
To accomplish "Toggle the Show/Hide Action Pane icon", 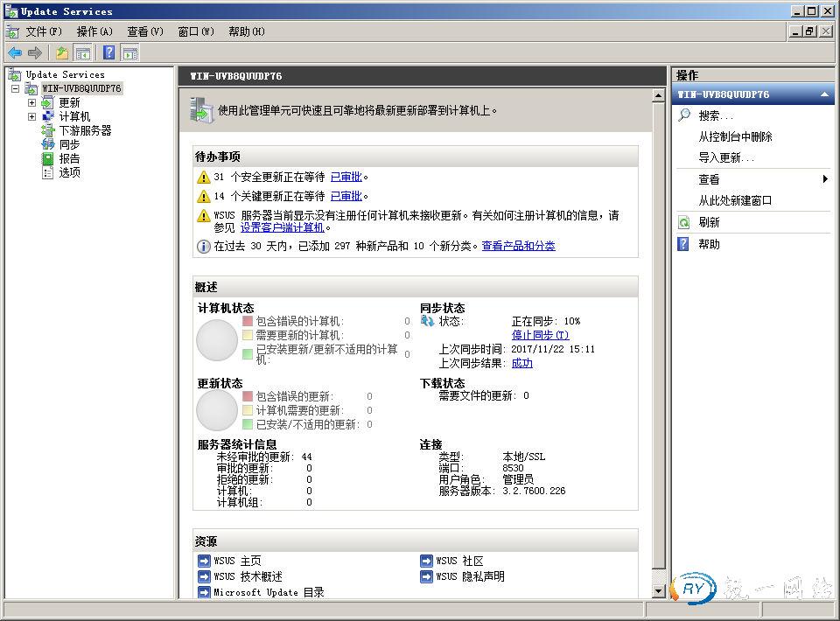I will (129, 53).
